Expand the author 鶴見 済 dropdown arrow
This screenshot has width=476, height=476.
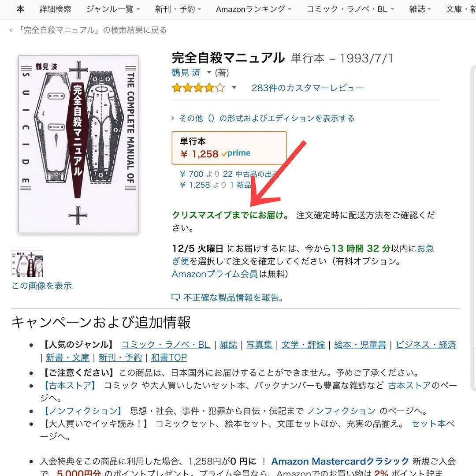(x=209, y=72)
